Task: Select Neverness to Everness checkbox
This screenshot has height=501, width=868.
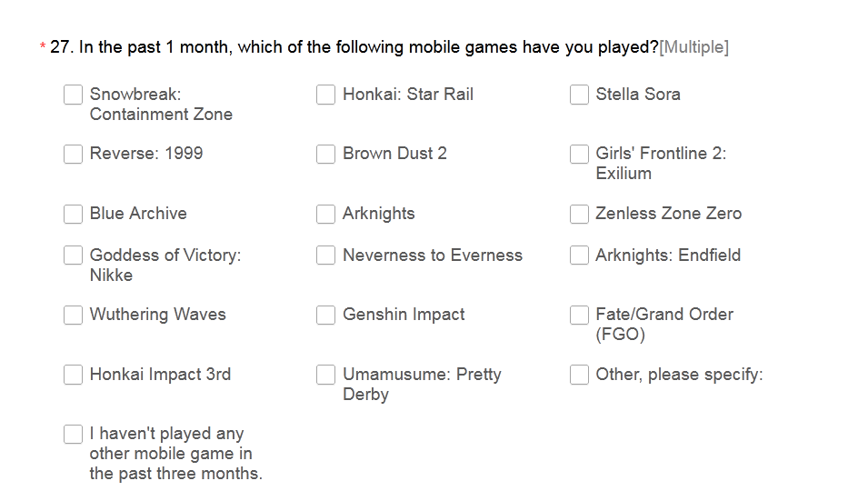Action: click(326, 256)
